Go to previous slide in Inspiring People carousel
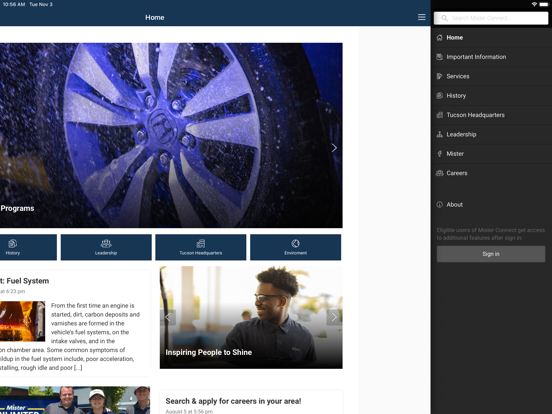The width and height of the screenshot is (552, 414). click(x=168, y=317)
